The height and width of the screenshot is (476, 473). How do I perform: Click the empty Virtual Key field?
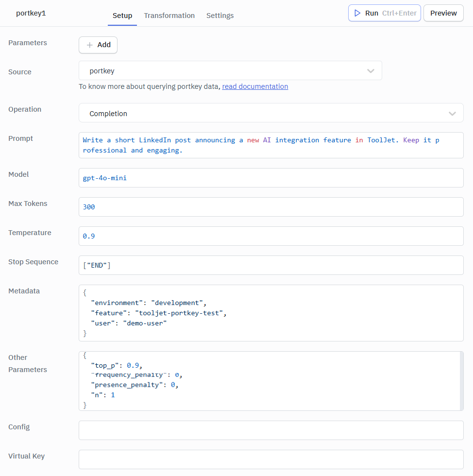pyautogui.click(x=271, y=459)
